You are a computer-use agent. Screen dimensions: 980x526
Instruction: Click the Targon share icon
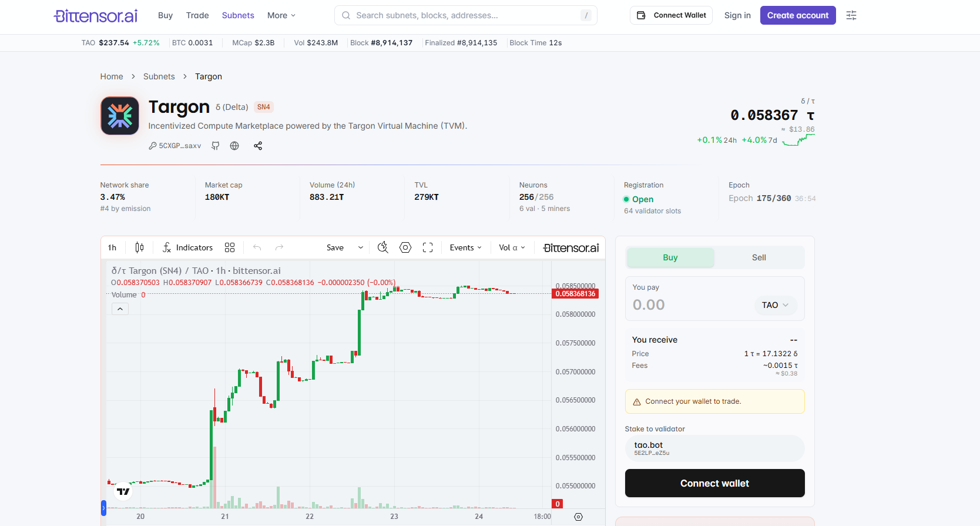[x=258, y=146]
